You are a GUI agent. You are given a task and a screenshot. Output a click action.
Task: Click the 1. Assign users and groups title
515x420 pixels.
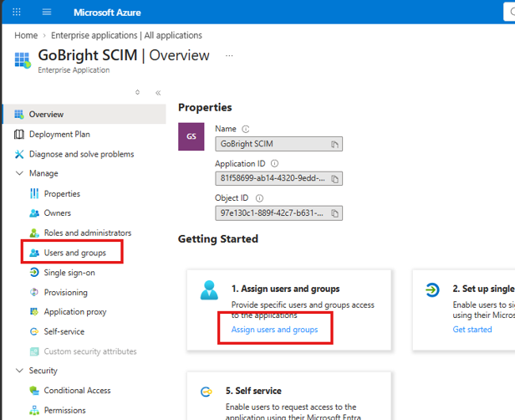pyautogui.click(x=285, y=289)
